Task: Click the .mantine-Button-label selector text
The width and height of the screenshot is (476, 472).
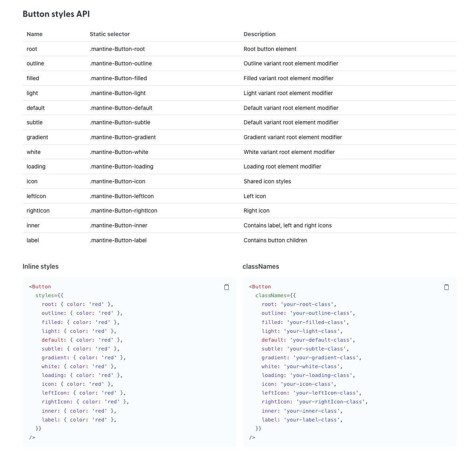Action: [118, 240]
